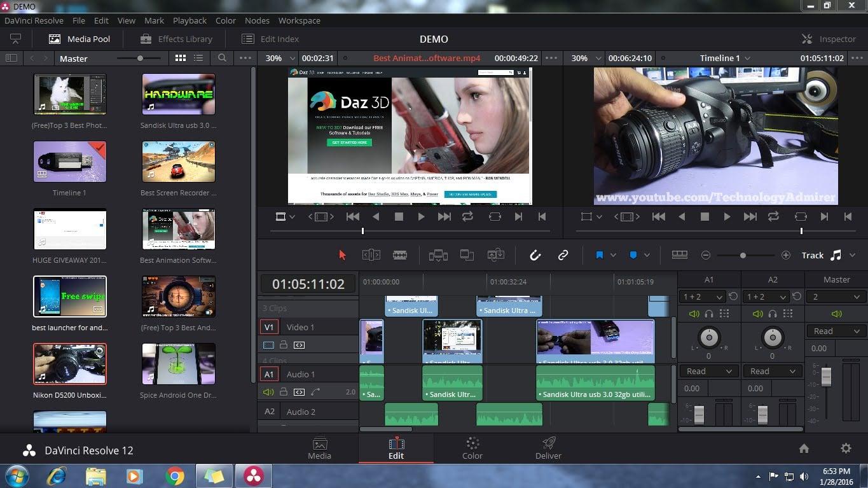Add a flag with the blue flag icon
The width and height of the screenshot is (868, 488).
pyautogui.click(x=598, y=254)
